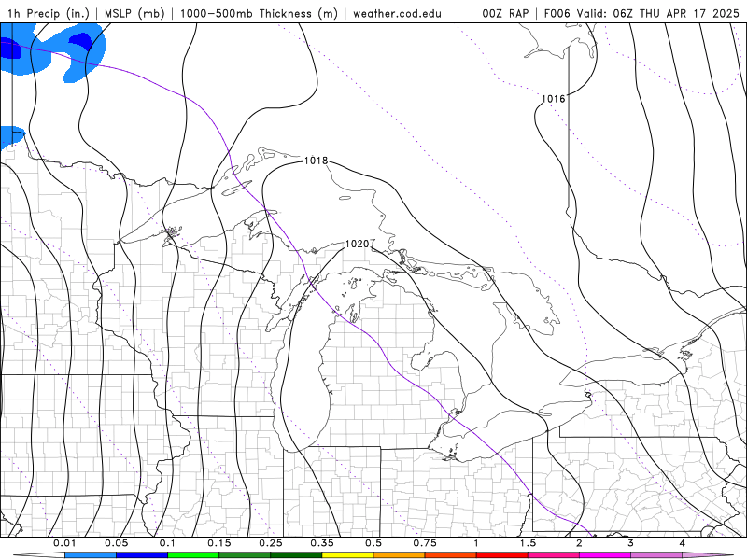Image resolution: width=747 pixels, height=560 pixels.
Task: Click '1000-500mb Thickness (m)' header text
Action: [x=259, y=13]
